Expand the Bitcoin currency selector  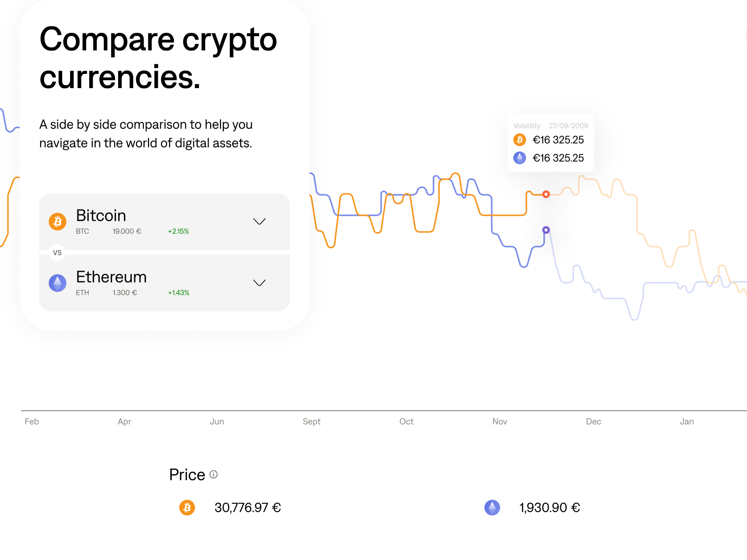(x=259, y=221)
